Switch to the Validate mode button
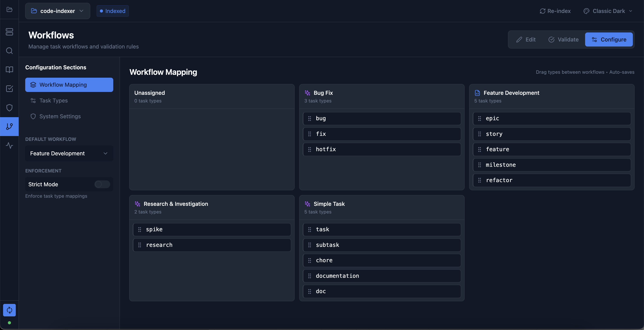 click(563, 39)
